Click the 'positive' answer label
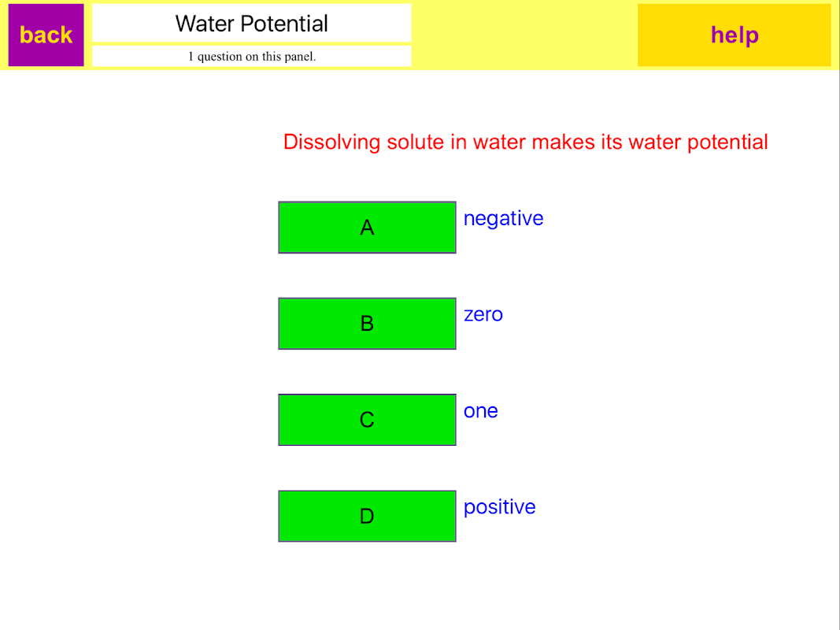The image size is (840, 630). coord(499,507)
